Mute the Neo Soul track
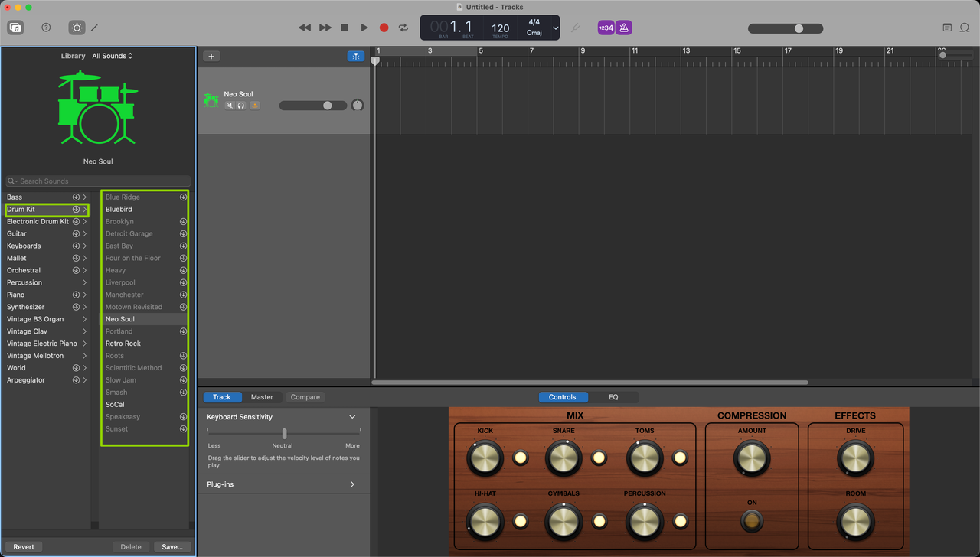The height and width of the screenshot is (557, 980). [230, 106]
